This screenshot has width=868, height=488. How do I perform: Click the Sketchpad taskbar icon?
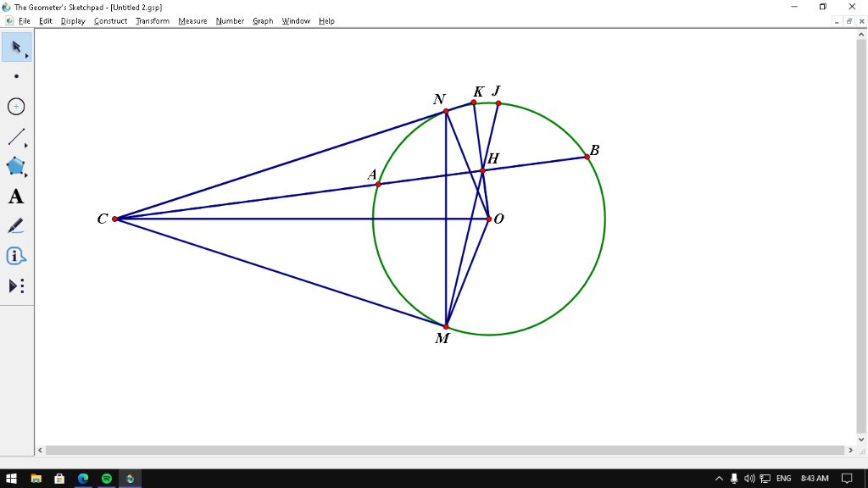[130, 479]
